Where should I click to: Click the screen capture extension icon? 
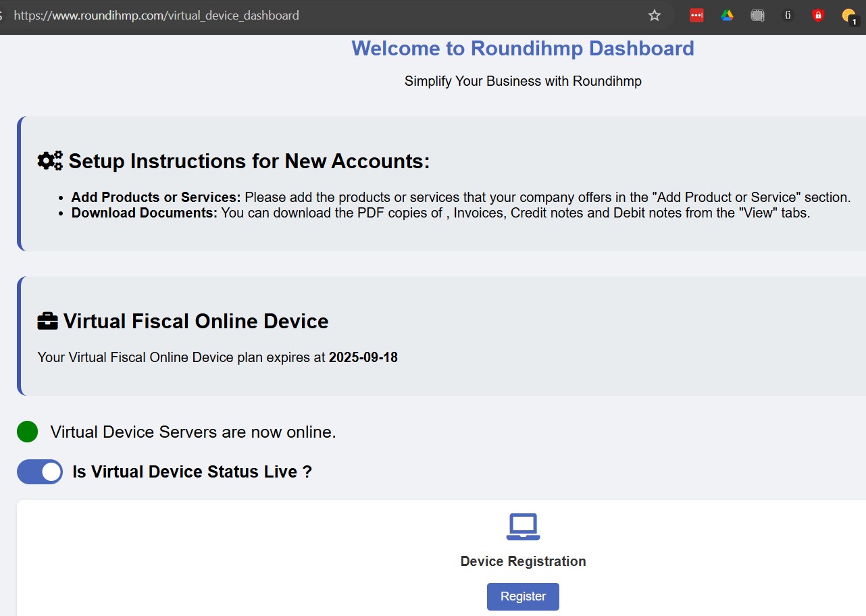coord(757,15)
